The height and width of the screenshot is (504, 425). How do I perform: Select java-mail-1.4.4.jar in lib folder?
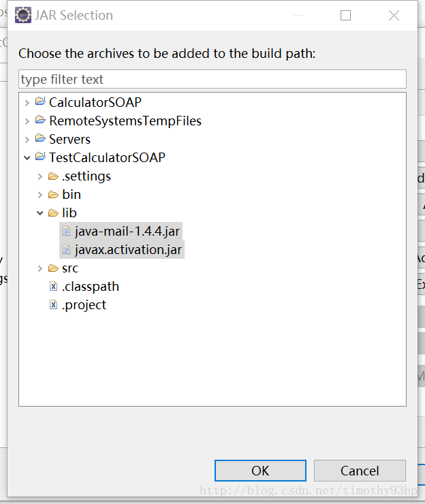click(x=127, y=231)
